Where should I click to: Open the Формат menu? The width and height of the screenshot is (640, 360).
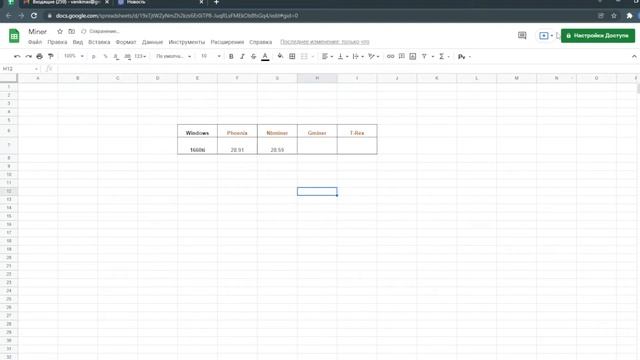click(x=126, y=42)
